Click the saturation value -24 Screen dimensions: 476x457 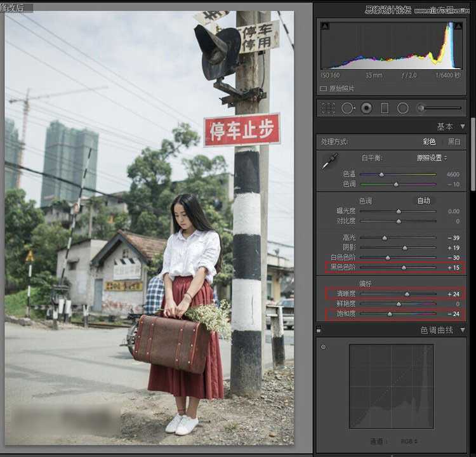pyautogui.click(x=454, y=314)
